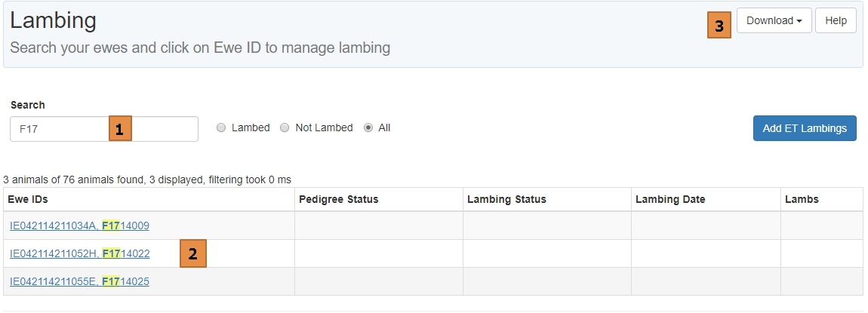Viewport: 868px width, 313px height.
Task: Open the Download dropdown menu
Action: [x=774, y=21]
